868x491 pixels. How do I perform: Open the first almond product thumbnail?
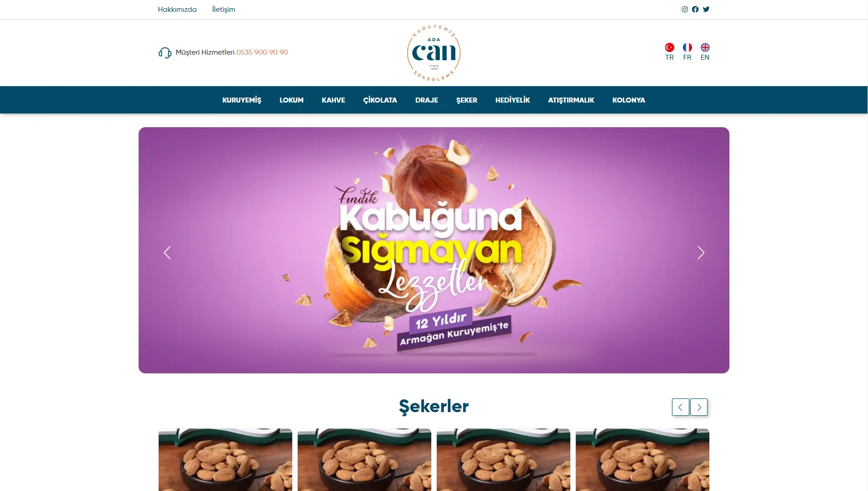click(x=225, y=460)
